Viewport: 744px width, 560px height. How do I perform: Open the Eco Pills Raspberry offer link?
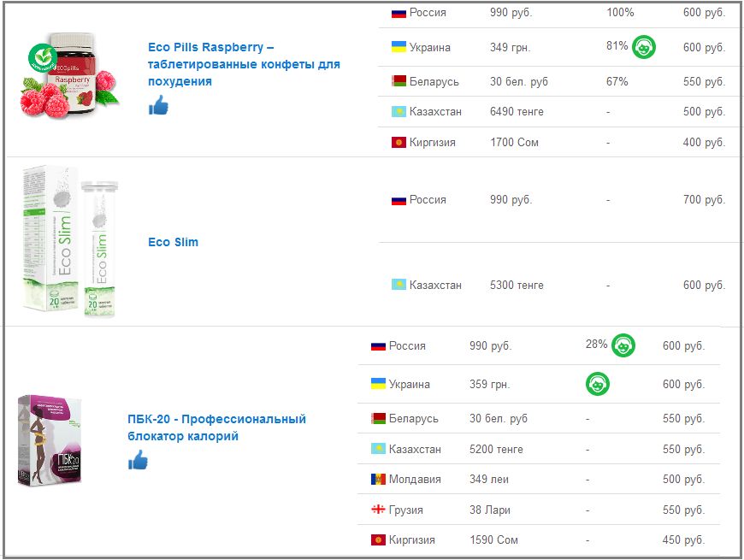244,64
